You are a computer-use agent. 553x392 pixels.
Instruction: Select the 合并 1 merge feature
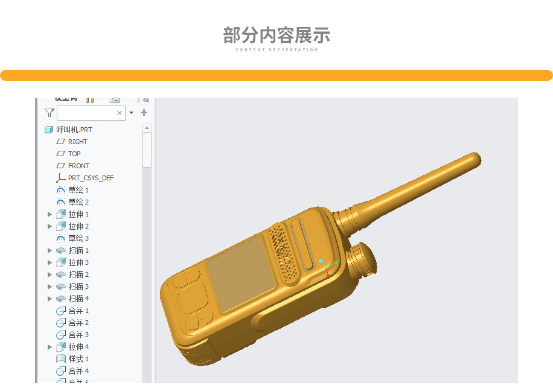coord(72,311)
